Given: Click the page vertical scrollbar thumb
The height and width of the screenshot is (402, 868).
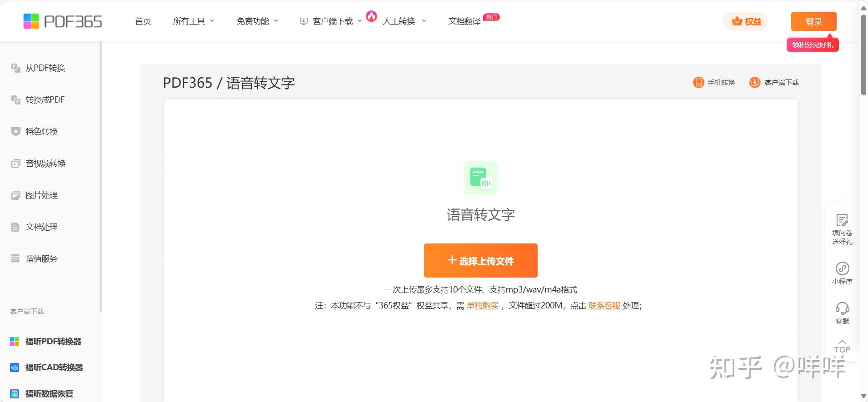Looking at the screenshot, I should [863, 55].
